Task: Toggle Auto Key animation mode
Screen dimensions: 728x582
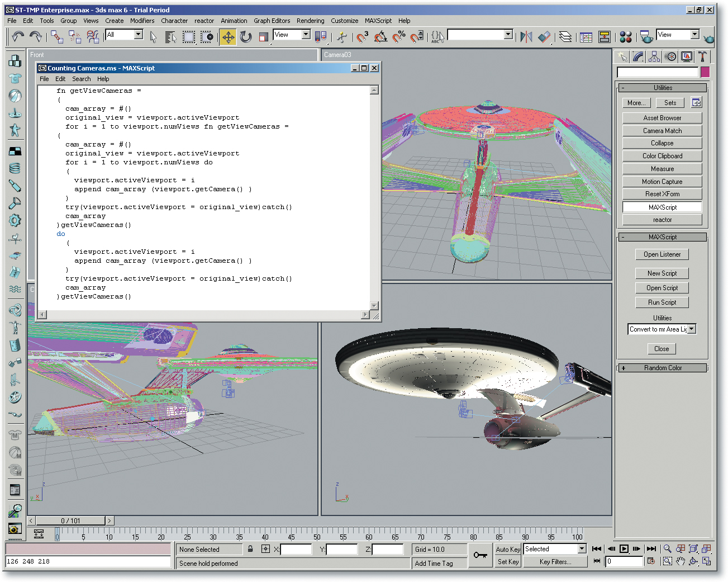Action: pos(508,549)
